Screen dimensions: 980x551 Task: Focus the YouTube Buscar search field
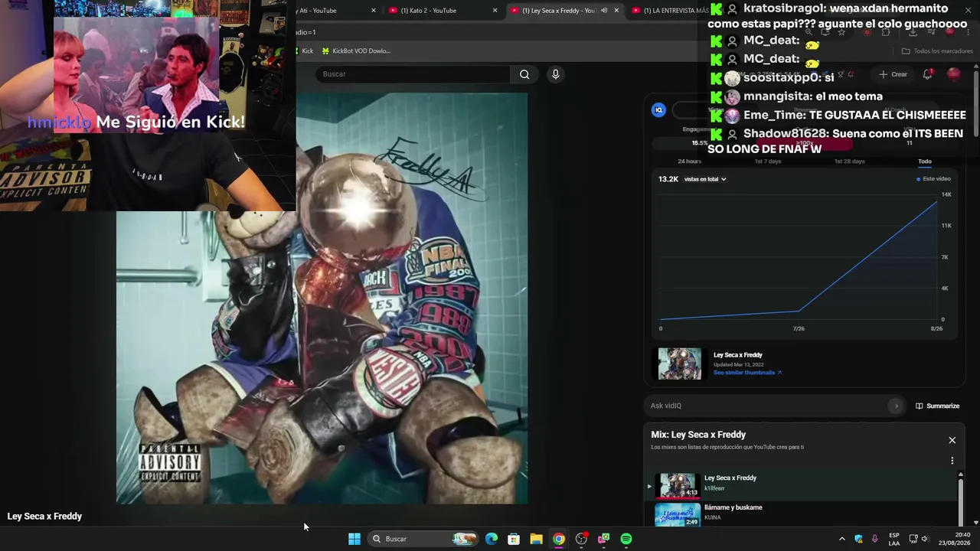pos(414,74)
